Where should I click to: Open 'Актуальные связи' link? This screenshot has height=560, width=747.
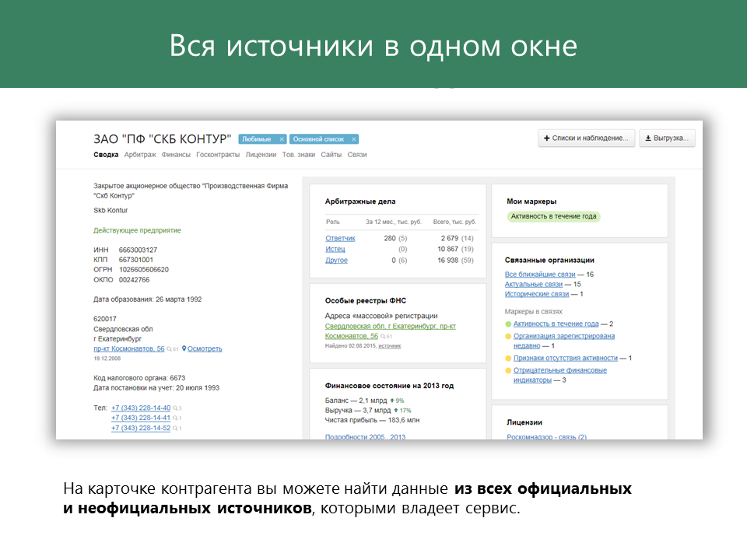pos(534,285)
